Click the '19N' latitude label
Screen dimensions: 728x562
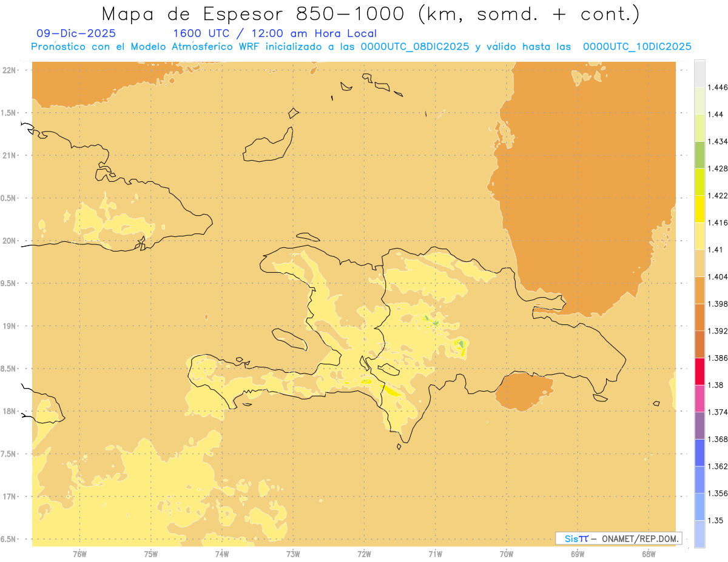[10, 326]
